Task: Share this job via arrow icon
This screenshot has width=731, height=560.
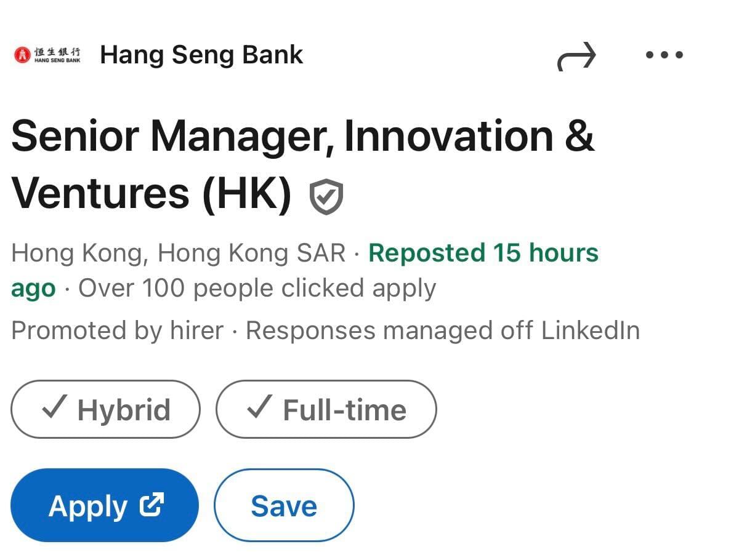Action: 576,56
